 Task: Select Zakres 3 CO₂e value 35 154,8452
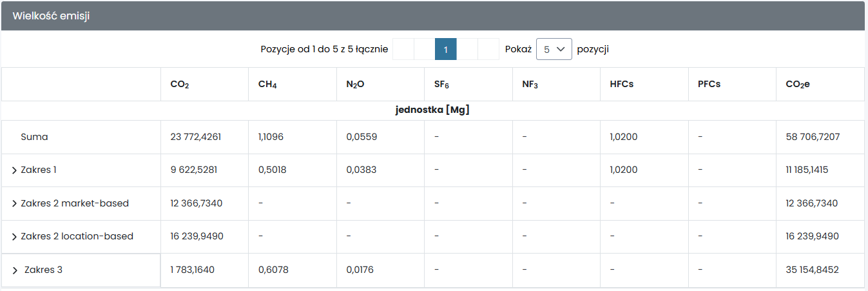pos(812,270)
